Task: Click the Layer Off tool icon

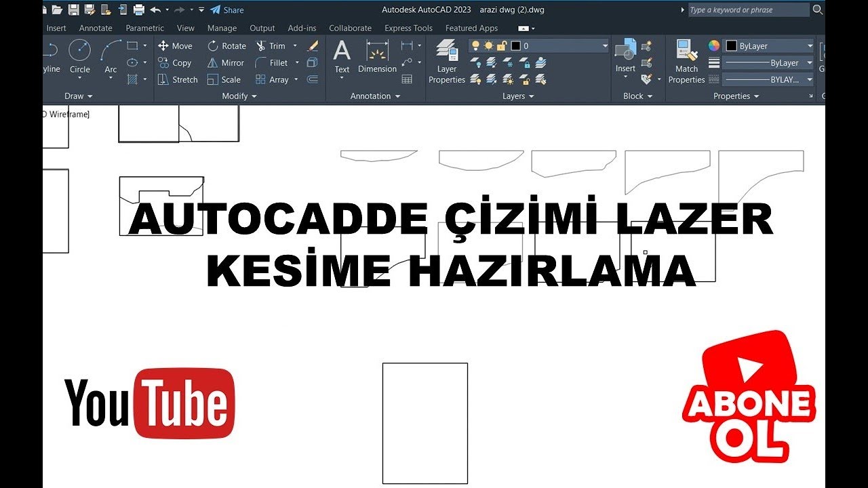Action: click(475, 62)
